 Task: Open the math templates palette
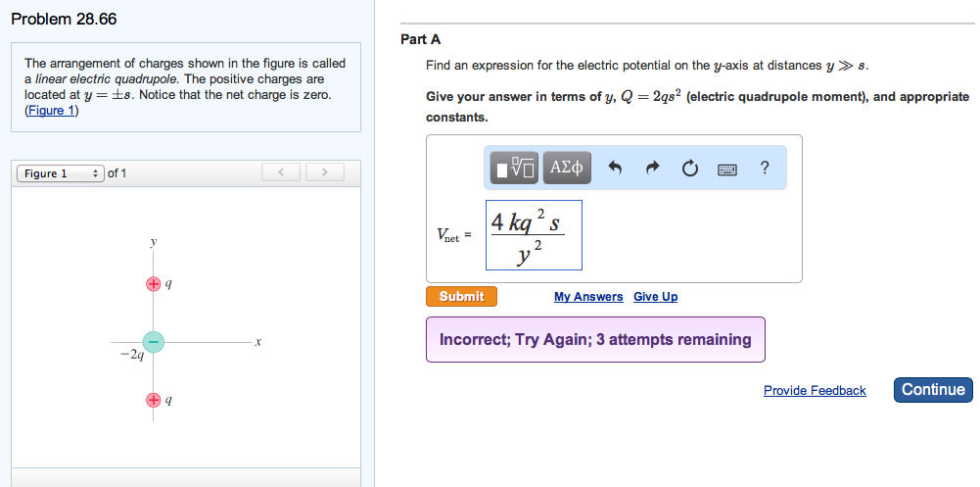pyautogui.click(x=514, y=168)
